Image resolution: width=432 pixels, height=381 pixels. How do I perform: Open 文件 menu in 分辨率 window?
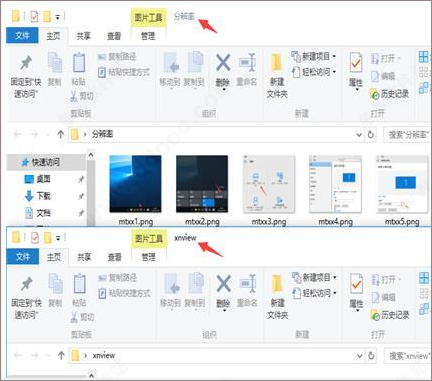(x=22, y=35)
